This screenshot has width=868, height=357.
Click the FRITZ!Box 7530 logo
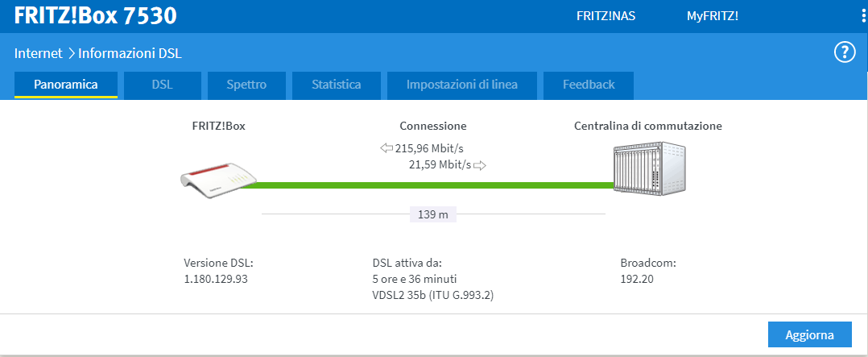pyautogui.click(x=96, y=16)
